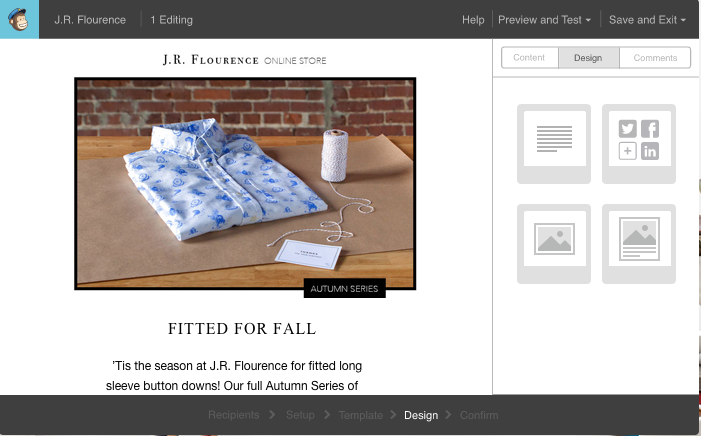Go to the Template step
The width and height of the screenshot is (701, 436).
(360, 415)
